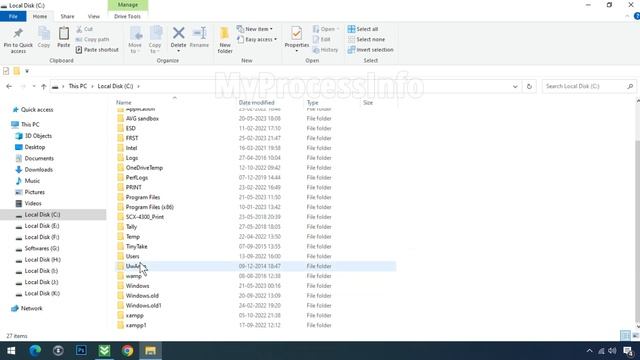640x360 pixels.
Task: Select Softwares (G:) drive in sidebar
Action: point(42,248)
